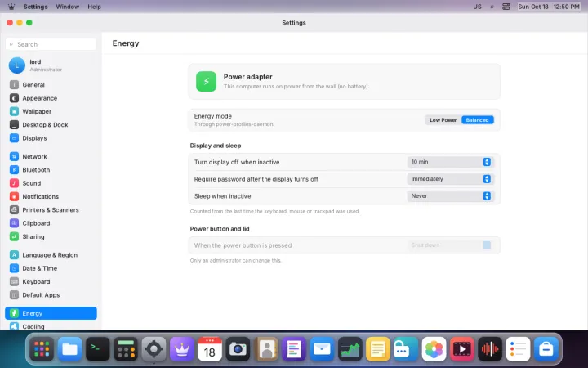Open the voice recorder waveform app in dock
Viewport: 588px width, 368px height.
click(x=490, y=349)
